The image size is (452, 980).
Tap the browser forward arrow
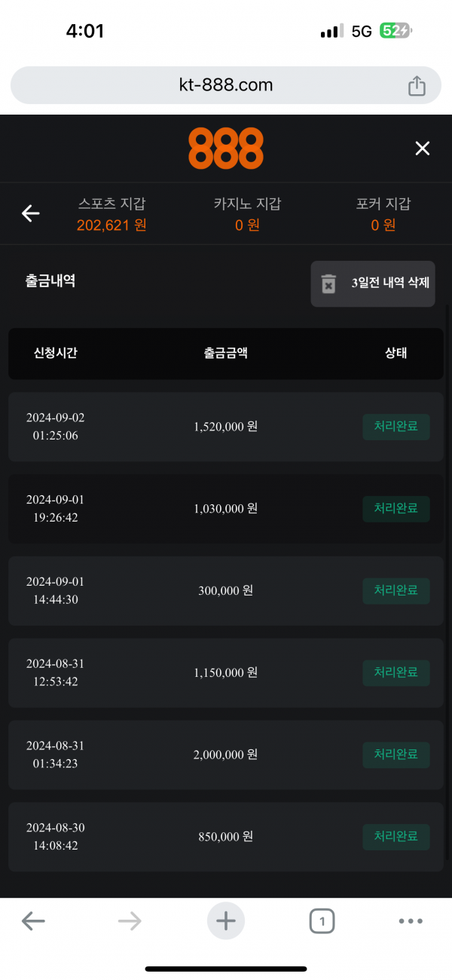click(x=130, y=920)
